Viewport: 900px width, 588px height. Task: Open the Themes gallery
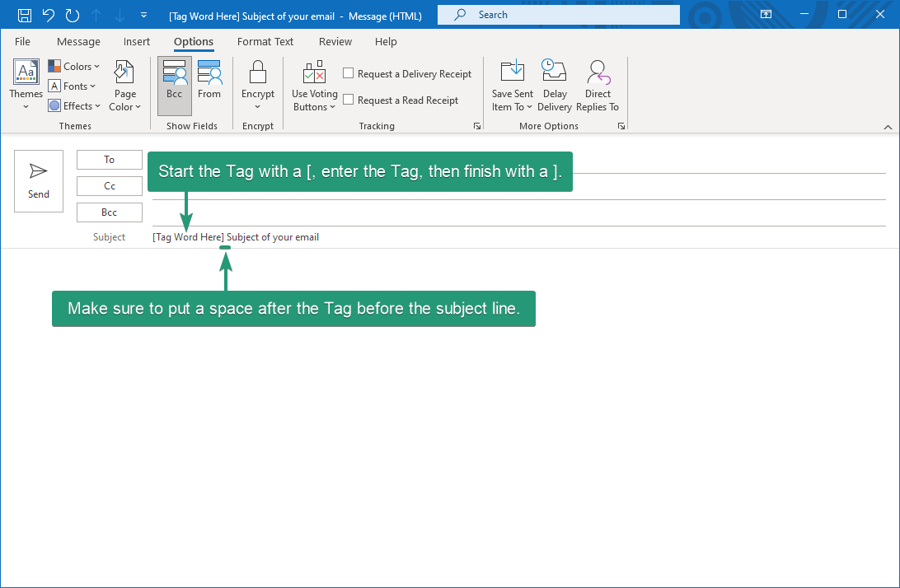26,86
